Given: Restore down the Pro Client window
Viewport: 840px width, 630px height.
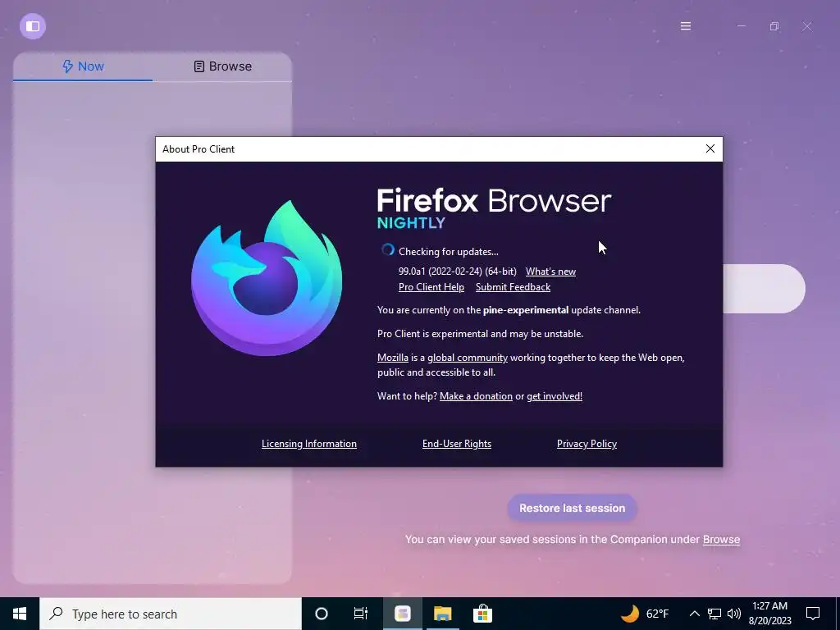Looking at the screenshot, I should click(x=774, y=26).
